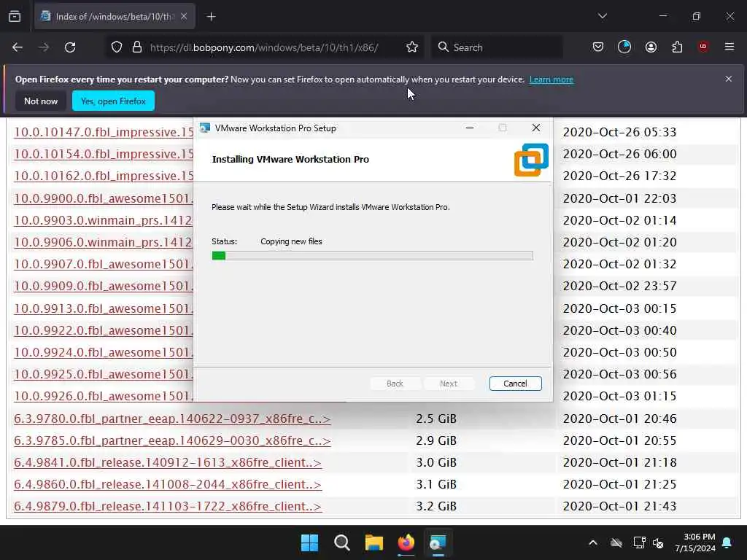Click the 3.2 GiB size cell
Image resolution: width=747 pixels, height=560 pixels.
click(436, 506)
